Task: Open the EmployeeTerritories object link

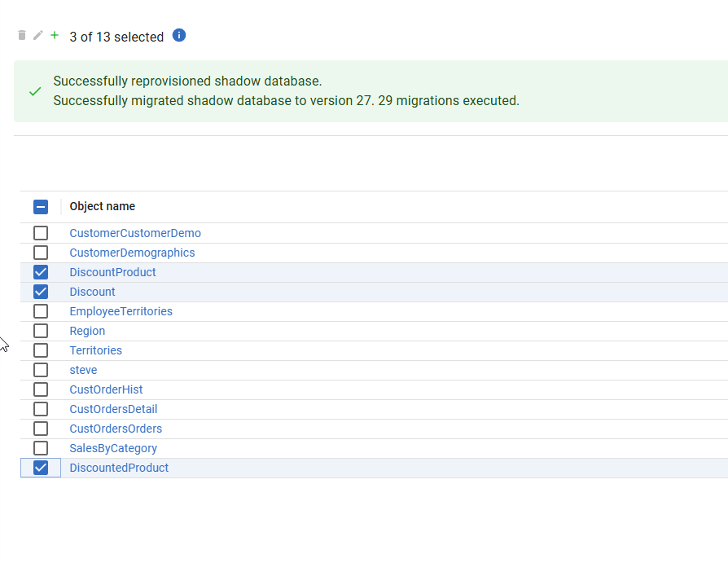Action: (121, 311)
